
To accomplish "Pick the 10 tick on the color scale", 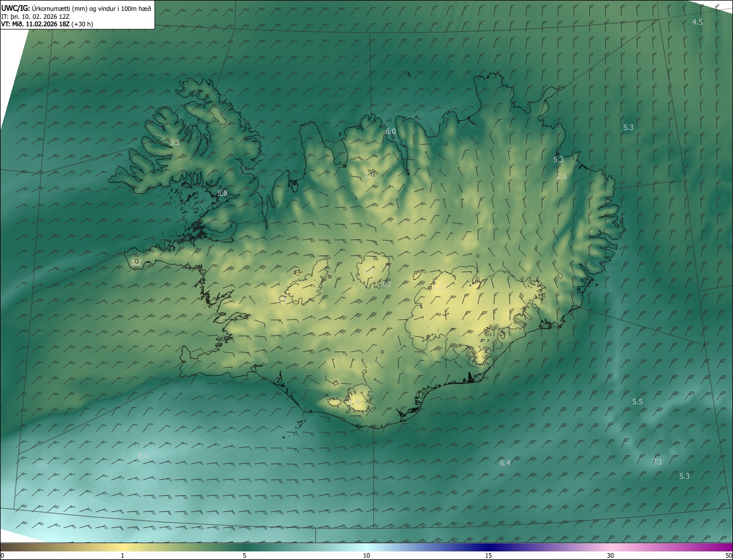I will [366, 555].
